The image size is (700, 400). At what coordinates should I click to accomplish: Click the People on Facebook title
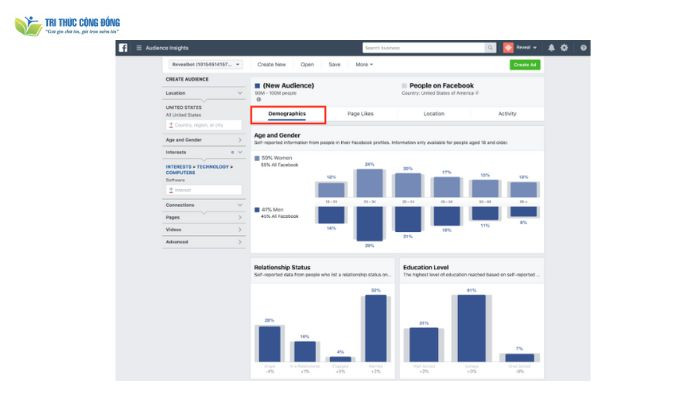pos(441,85)
